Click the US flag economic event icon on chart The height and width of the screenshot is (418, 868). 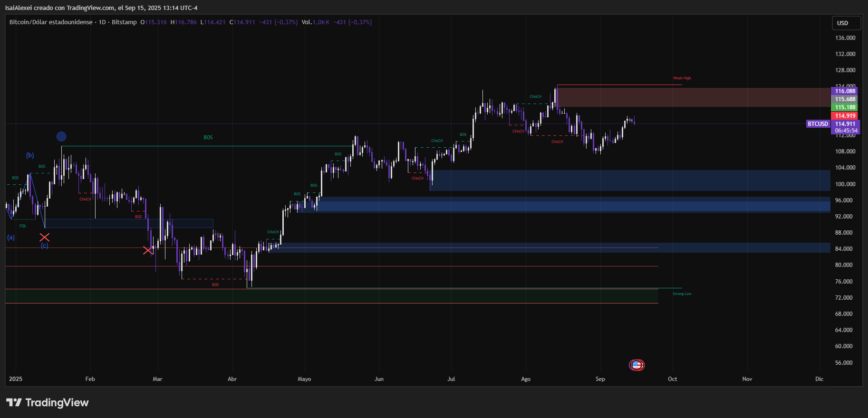pos(637,365)
